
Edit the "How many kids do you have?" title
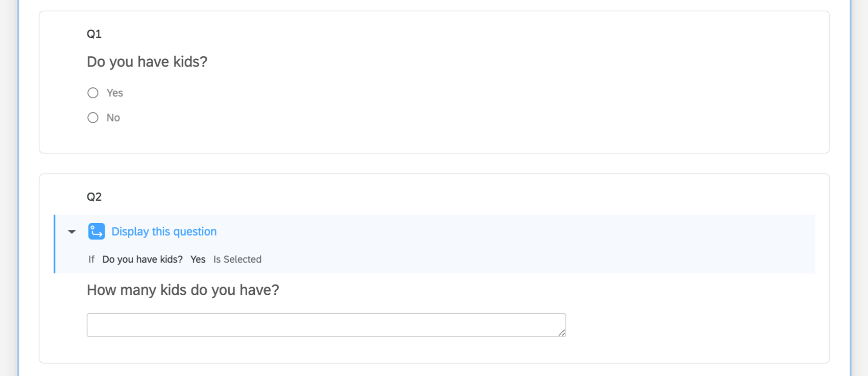pyautogui.click(x=183, y=290)
